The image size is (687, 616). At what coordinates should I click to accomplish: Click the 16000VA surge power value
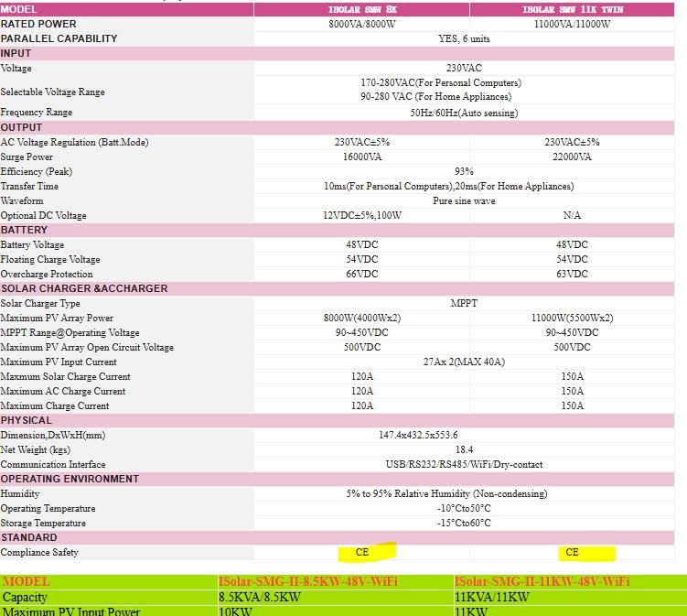coord(362,157)
